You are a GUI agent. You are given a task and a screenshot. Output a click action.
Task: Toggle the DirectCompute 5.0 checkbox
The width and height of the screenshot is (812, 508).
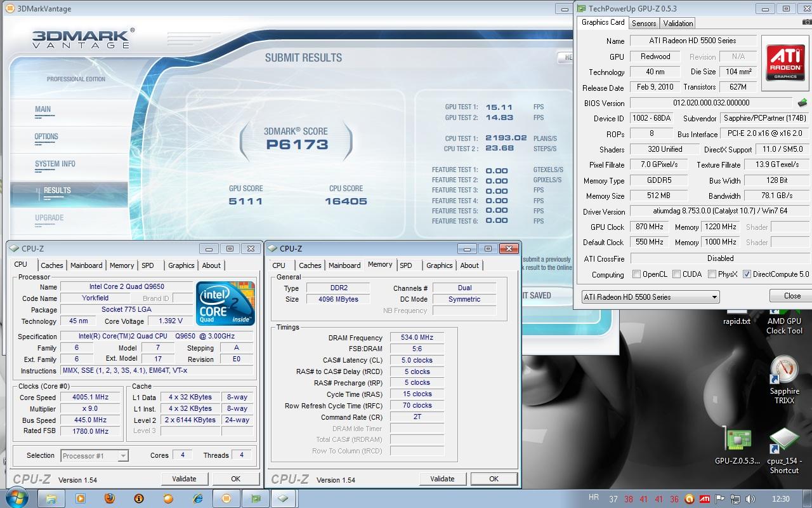click(747, 274)
